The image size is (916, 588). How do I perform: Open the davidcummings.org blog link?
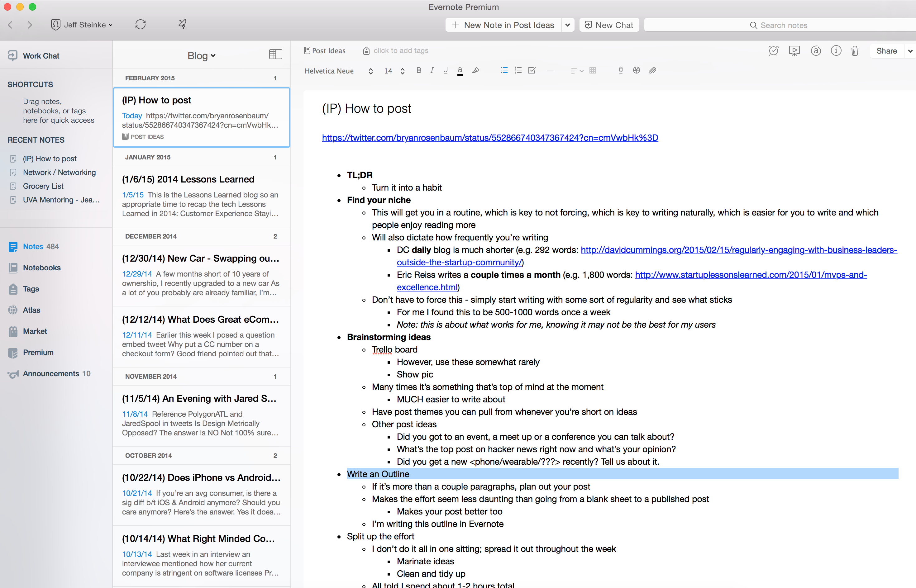[739, 250]
